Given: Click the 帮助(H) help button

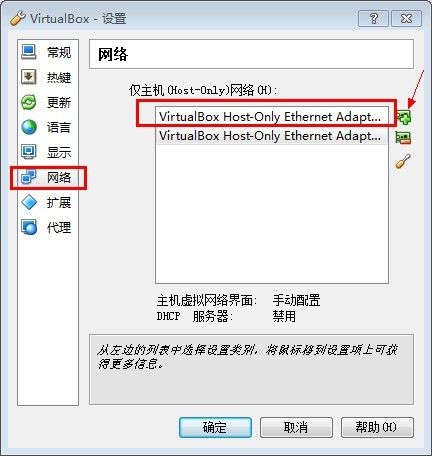Looking at the screenshot, I should (377, 427).
